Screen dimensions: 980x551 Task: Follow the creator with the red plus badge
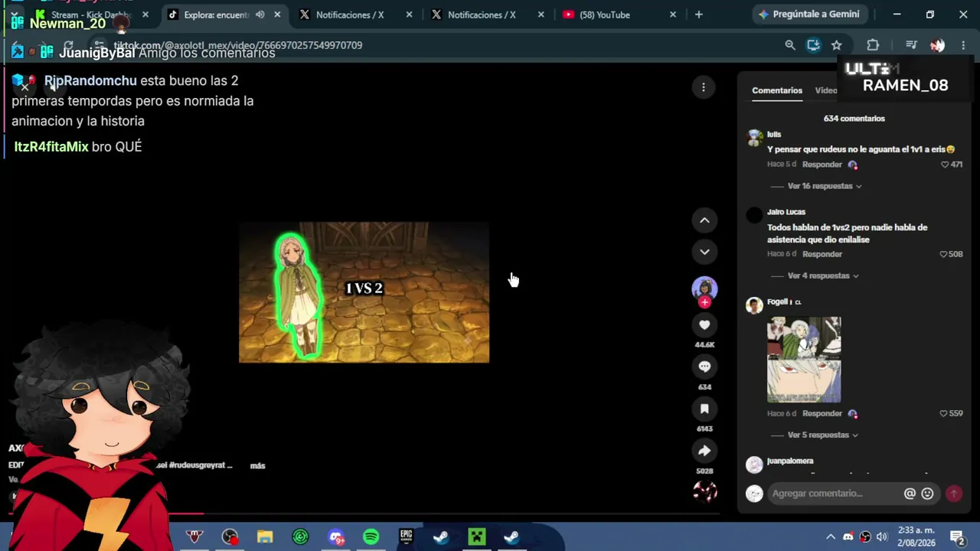point(704,302)
